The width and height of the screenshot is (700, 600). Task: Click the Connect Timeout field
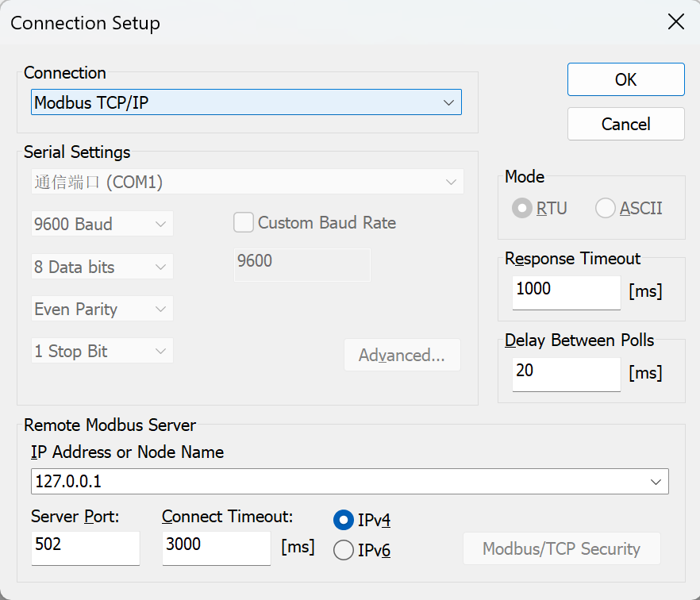tap(217, 548)
